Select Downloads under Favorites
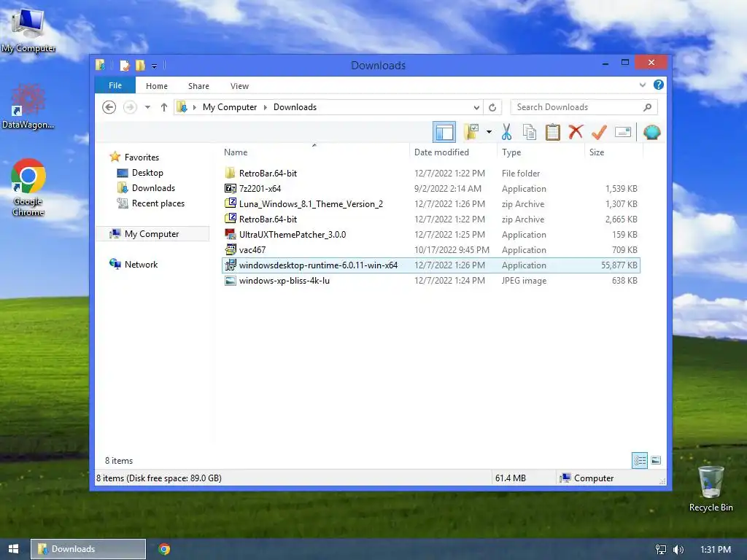The width and height of the screenshot is (747, 560). pyautogui.click(x=153, y=188)
